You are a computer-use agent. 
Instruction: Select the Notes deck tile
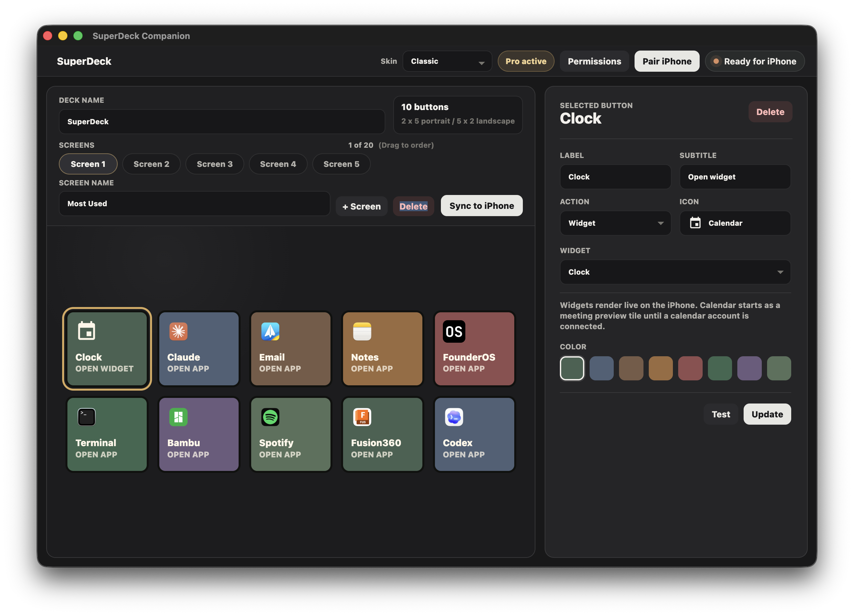point(383,349)
